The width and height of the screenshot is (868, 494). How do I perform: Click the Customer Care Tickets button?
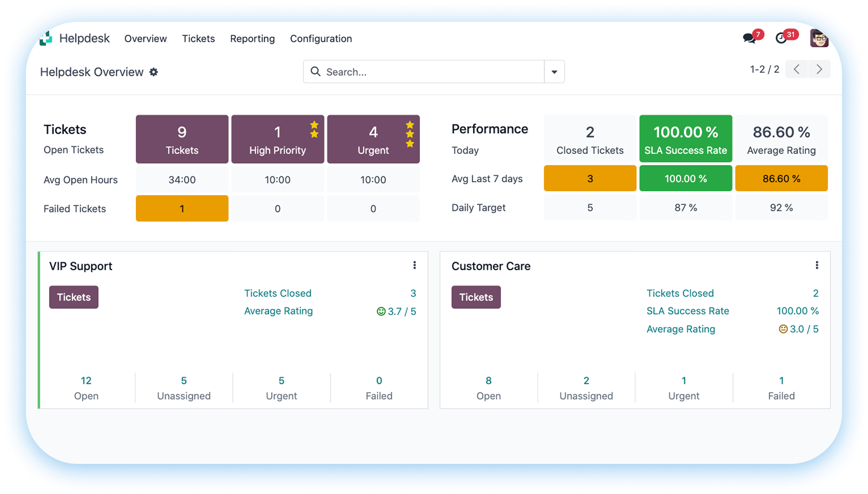pos(476,297)
